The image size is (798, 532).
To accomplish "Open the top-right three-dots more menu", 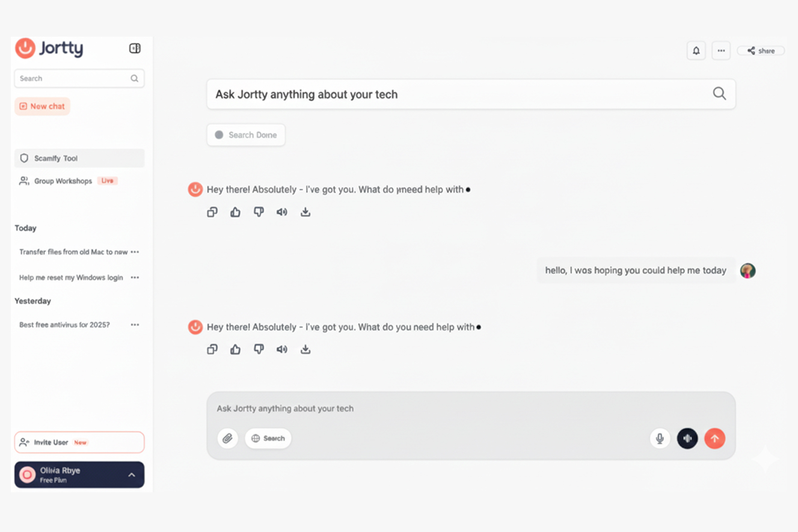I will tap(721, 51).
